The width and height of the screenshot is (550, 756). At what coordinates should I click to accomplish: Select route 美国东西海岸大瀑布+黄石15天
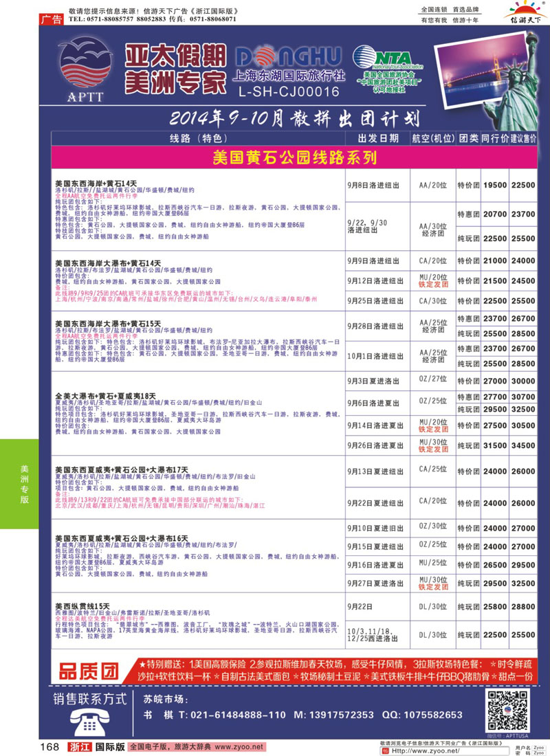point(108,324)
